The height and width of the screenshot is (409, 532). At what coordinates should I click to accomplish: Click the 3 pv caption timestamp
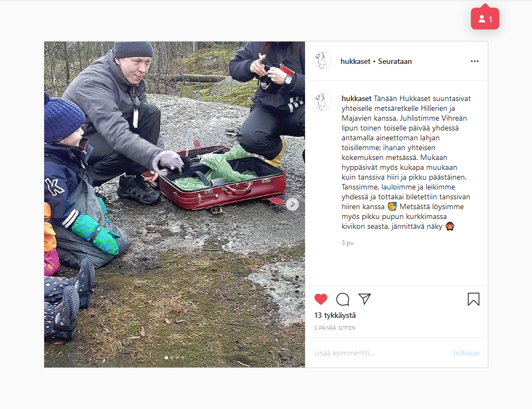[348, 243]
